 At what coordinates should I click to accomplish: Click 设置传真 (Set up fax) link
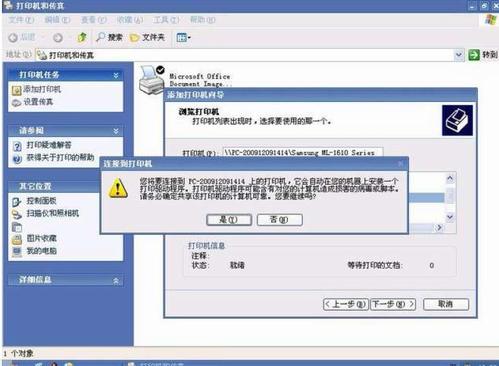[38, 102]
